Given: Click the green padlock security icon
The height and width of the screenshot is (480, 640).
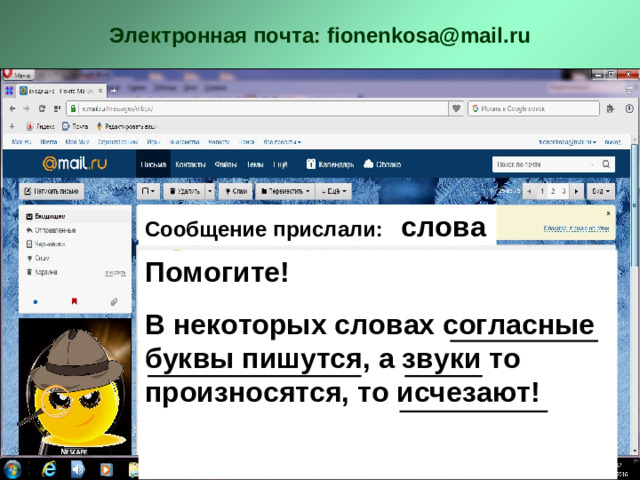Looking at the screenshot, I should pyautogui.click(x=73, y=109).
